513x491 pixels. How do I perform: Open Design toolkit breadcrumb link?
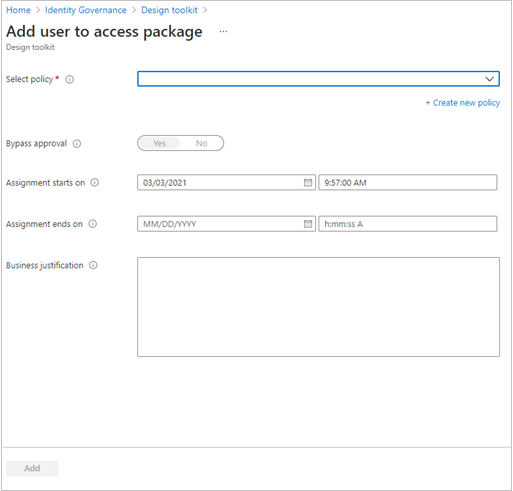[x=169, y=10]
